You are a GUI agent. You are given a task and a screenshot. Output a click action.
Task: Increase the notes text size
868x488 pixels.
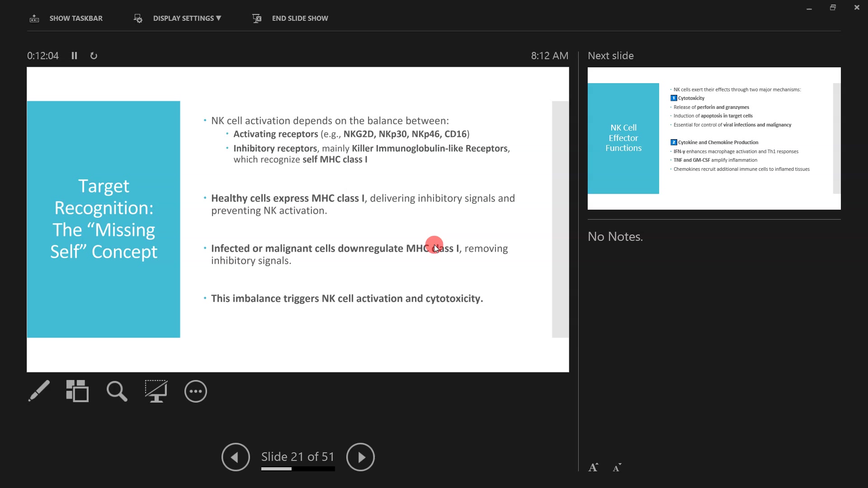[x=593, y=468]
